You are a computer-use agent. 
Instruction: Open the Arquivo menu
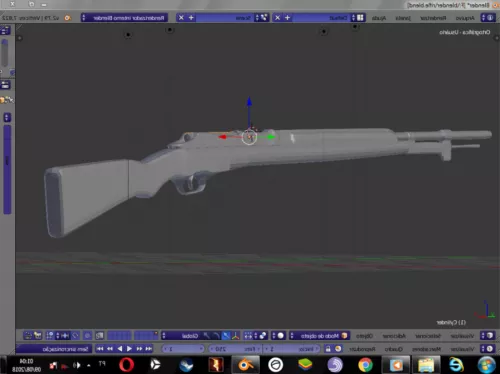465,18
